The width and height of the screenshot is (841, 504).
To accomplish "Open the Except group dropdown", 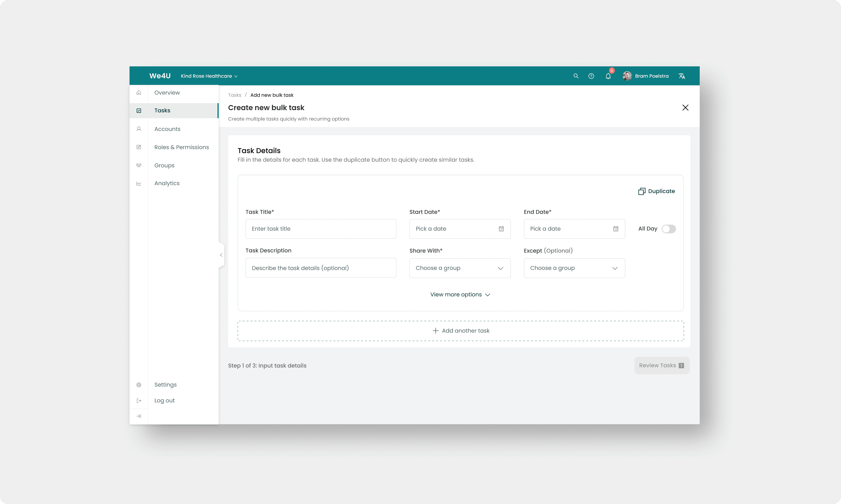I will [x=574, y=268].
